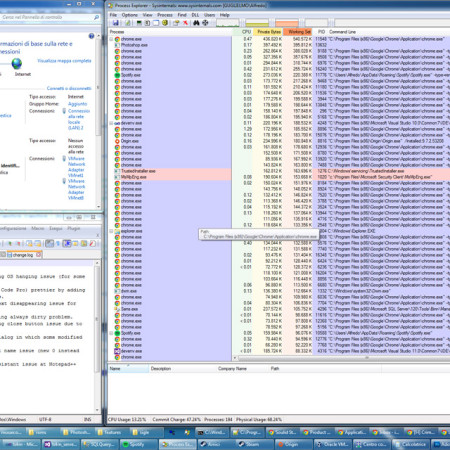
Task: Open the Options menu in Process Explorer
Action: 129,15
